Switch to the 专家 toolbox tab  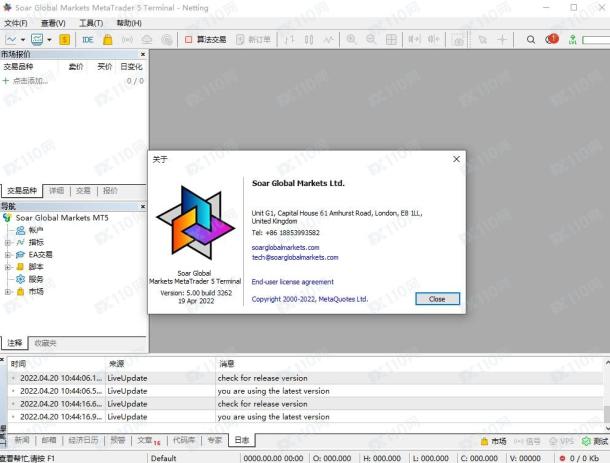coord(214,440)
